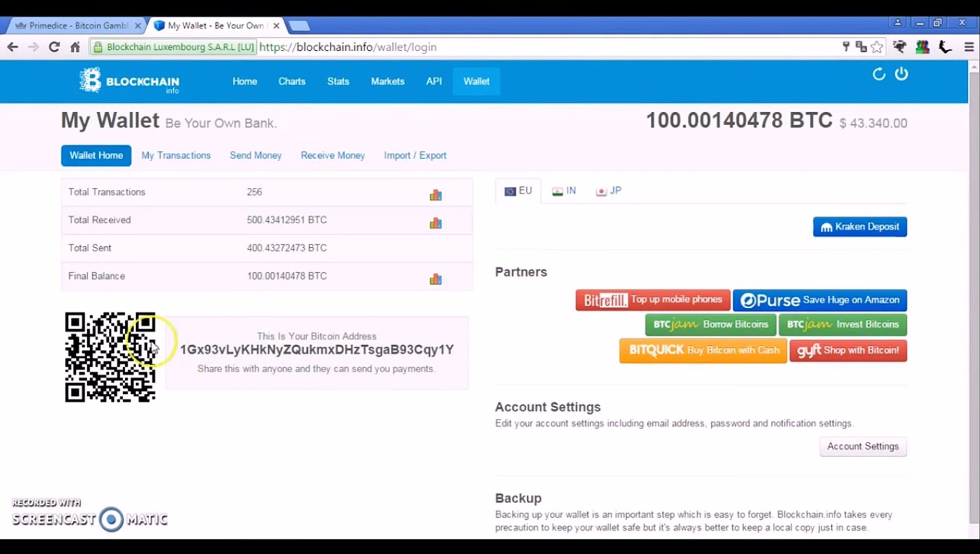This screenshot has width=980, height=554.
Task: Click the BitQuick Buy Bitcoin with Cash banner
Action: click(x=703, y=350)
